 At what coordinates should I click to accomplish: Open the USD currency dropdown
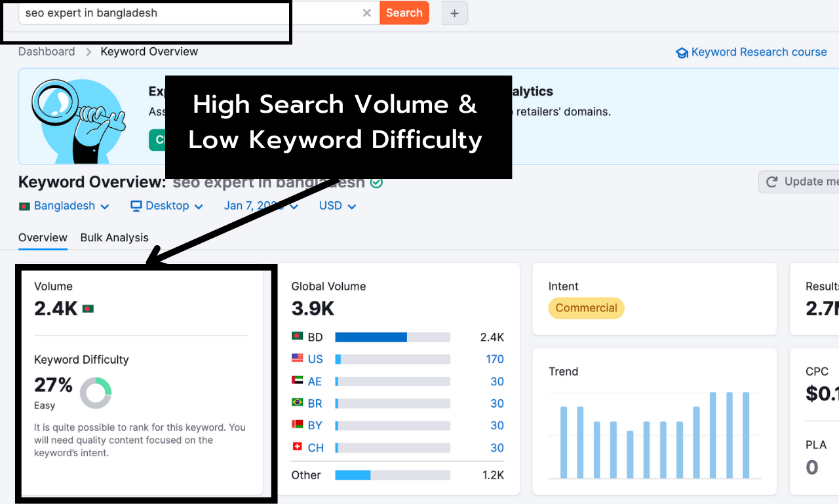336,206
